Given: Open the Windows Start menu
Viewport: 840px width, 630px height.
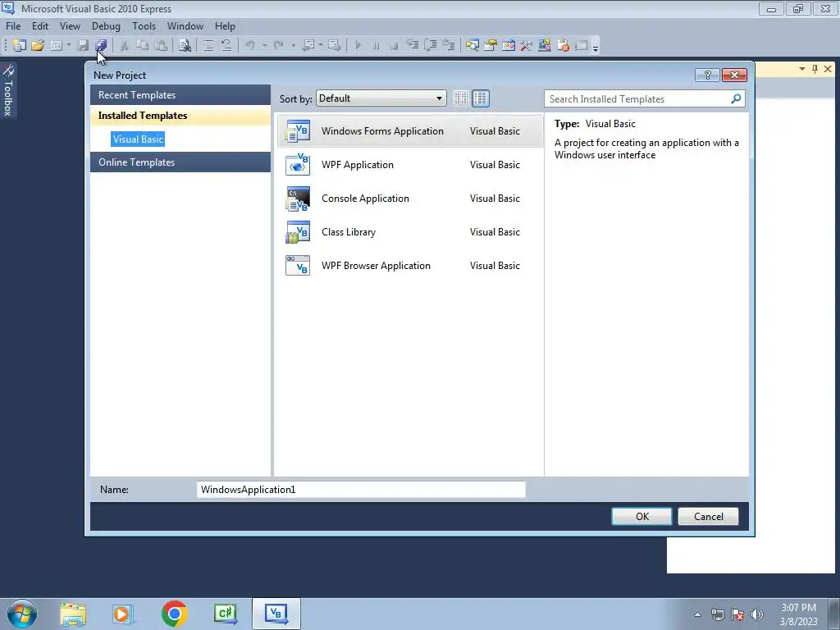Looking at the screenshot, I should pyautogui.click(x=22, y=614).
